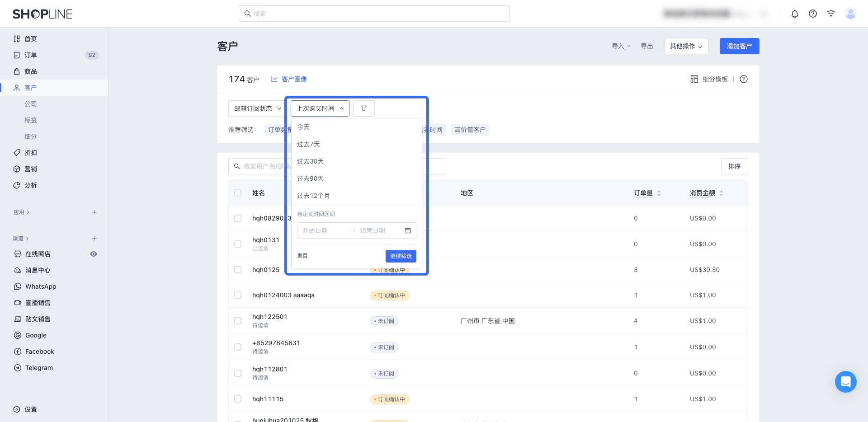Click the 添加客户 button

pos(739,46)
